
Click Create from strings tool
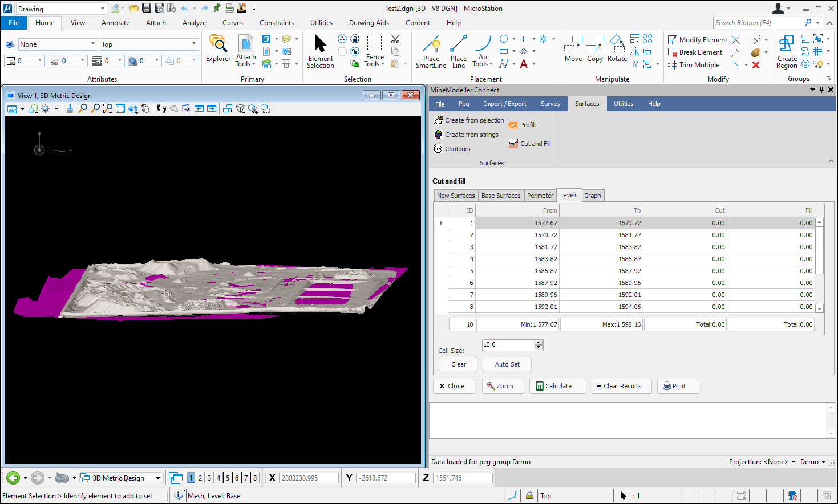click(x=466, y=135)
